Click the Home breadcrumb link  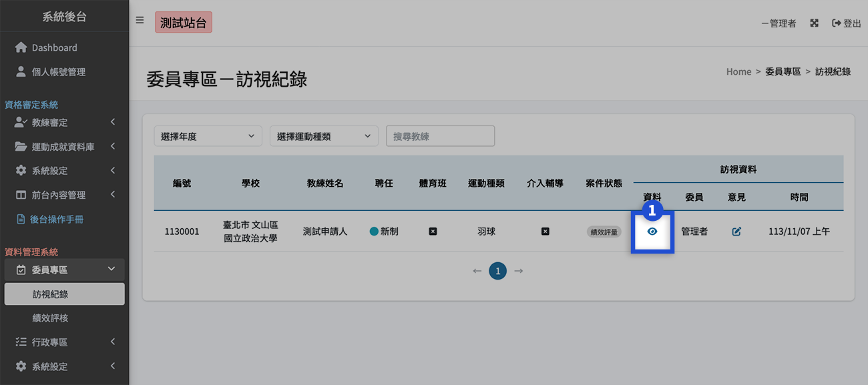[x=738, y=71]
